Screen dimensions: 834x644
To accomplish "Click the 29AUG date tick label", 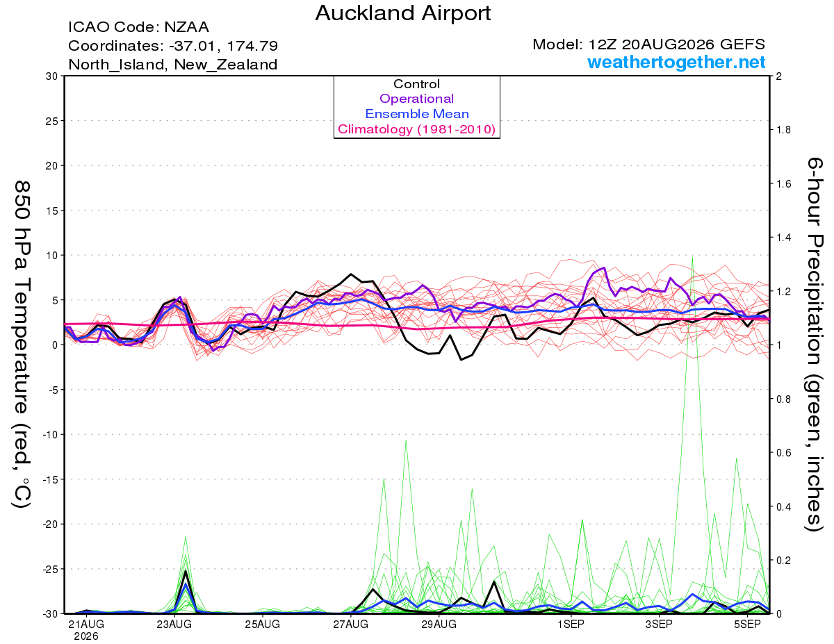I will pos(439,625).
